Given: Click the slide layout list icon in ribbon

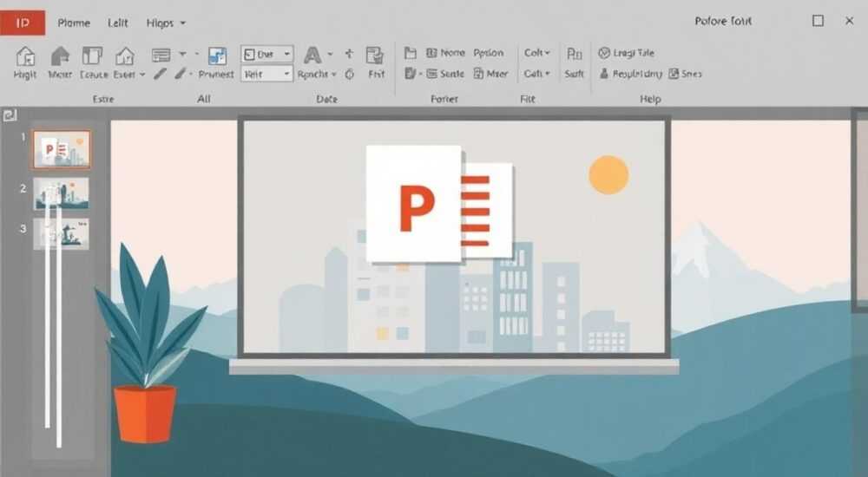Looking at the screenshot, I should (161, 55).
